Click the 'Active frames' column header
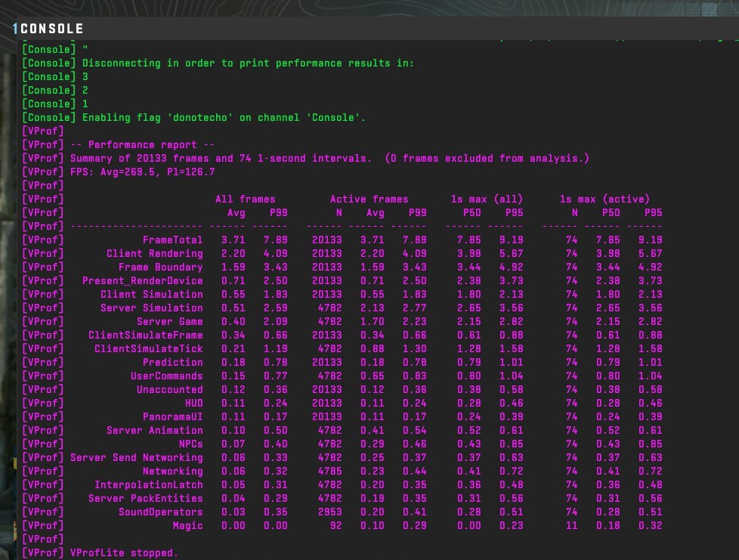The height and width of the screenshot is (560, 739). (x=369, y=200)
